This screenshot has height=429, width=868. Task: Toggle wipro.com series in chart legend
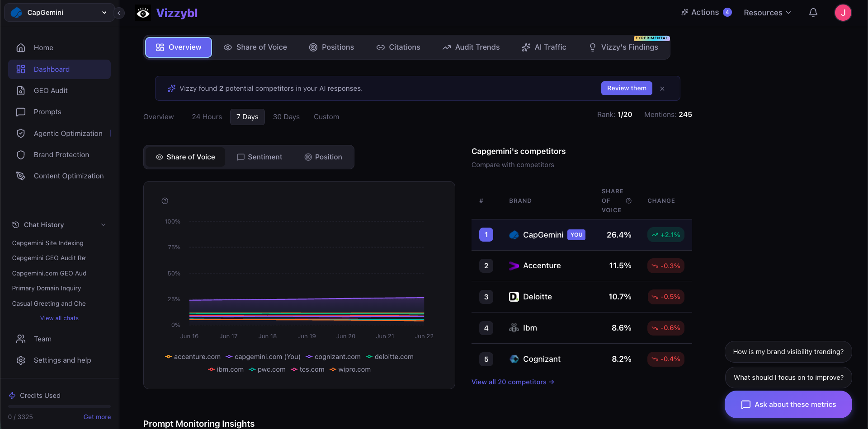[x=350, y=369]
